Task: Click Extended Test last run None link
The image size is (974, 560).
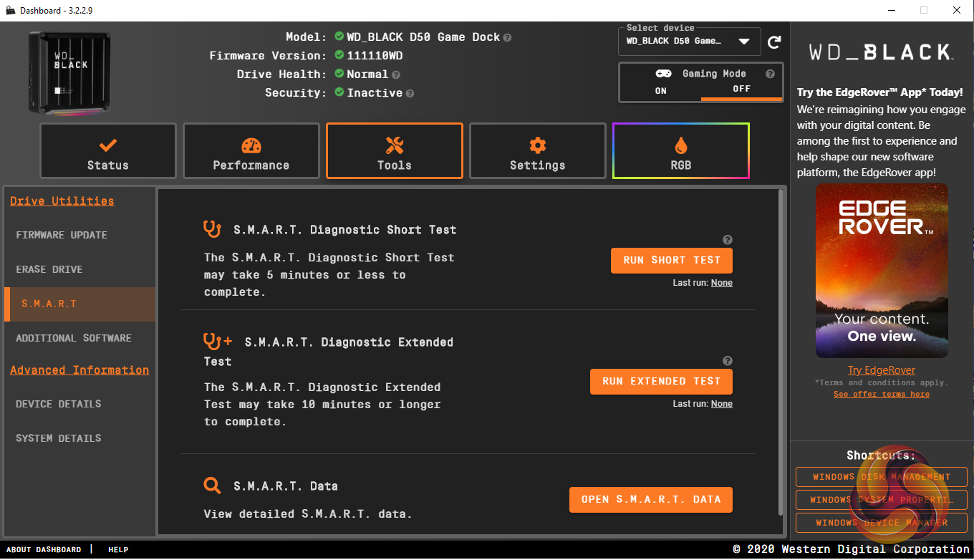Action: [x=721, y=404]
